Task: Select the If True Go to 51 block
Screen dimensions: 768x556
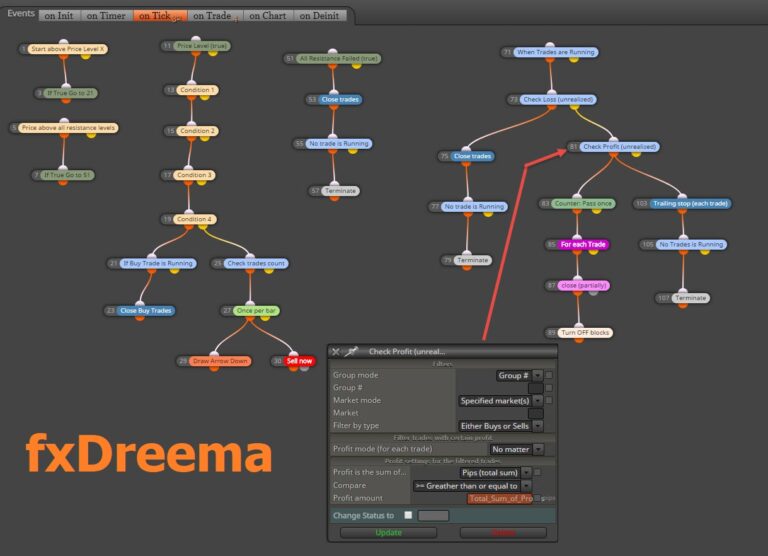Action: pos(67,175)
